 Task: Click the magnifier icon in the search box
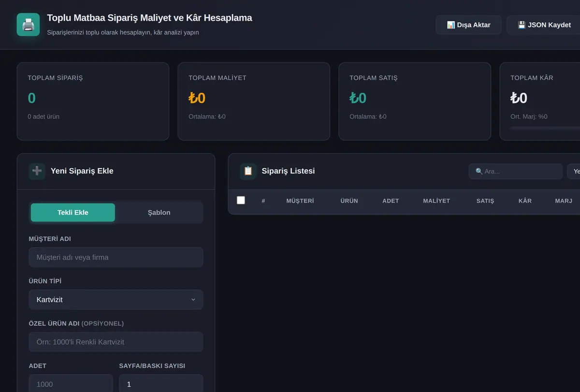(479, 171)
